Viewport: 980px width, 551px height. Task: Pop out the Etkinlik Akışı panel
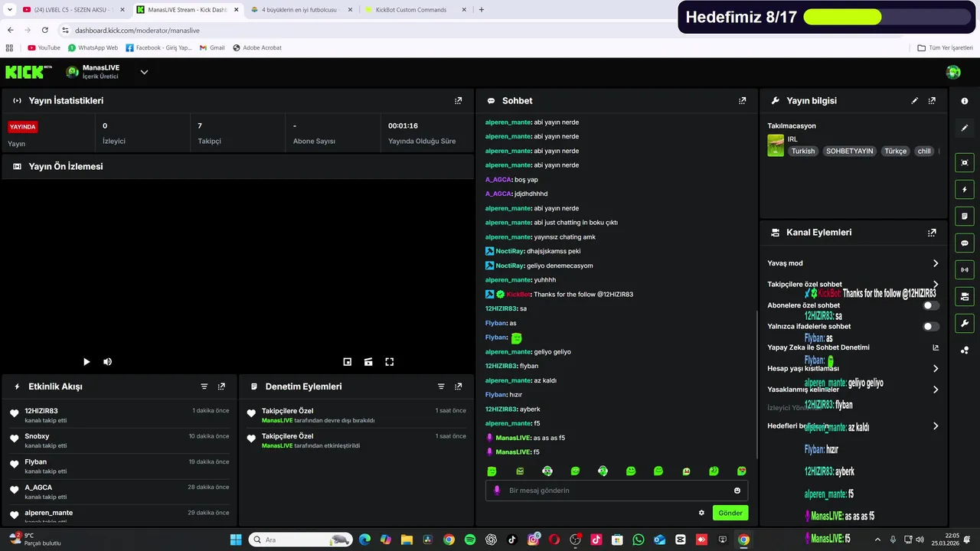pos(221,386)
